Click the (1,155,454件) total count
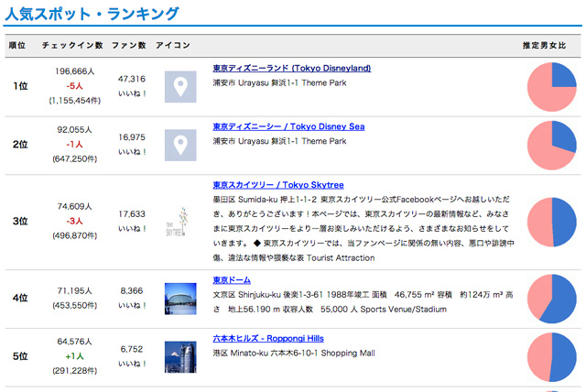 point(75,101)
